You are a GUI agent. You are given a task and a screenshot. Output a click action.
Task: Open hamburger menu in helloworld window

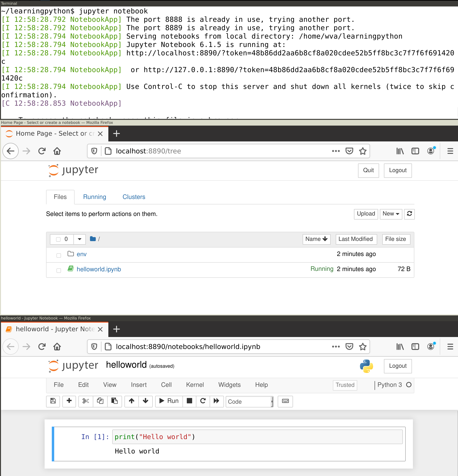pyautogui.click(x=450, y=347)
